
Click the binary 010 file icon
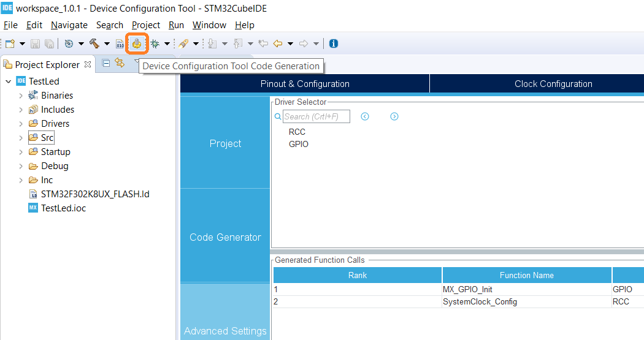click(120, 43)
